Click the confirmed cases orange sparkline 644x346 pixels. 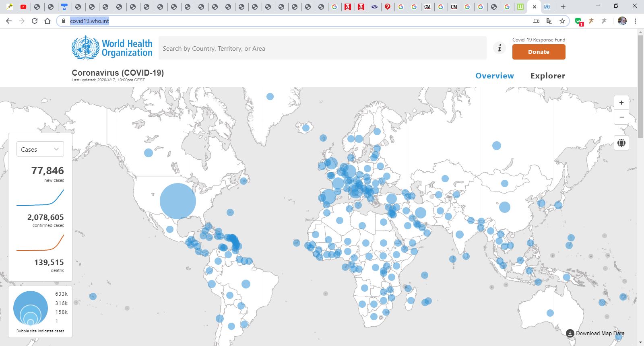[40, 243]
